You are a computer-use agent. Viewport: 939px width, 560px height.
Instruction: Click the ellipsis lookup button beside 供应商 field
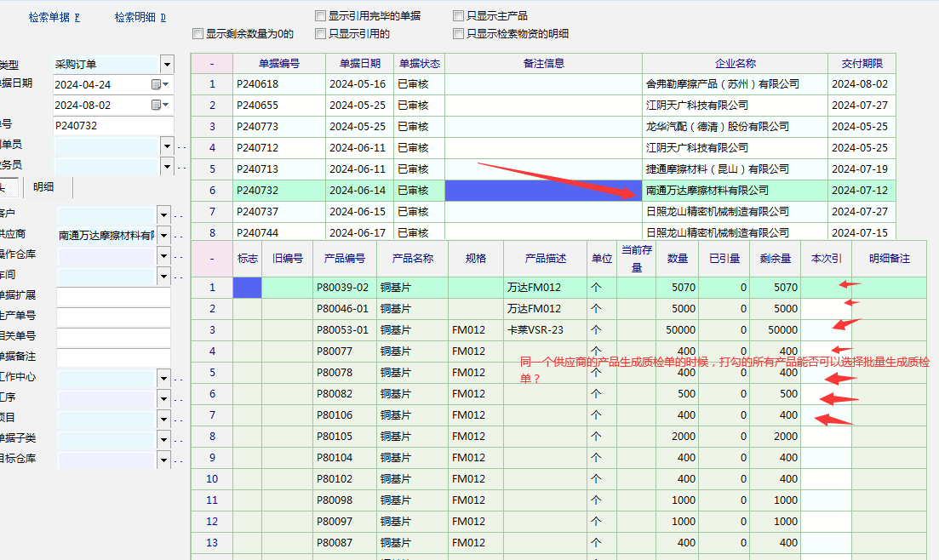click(180, 236)
